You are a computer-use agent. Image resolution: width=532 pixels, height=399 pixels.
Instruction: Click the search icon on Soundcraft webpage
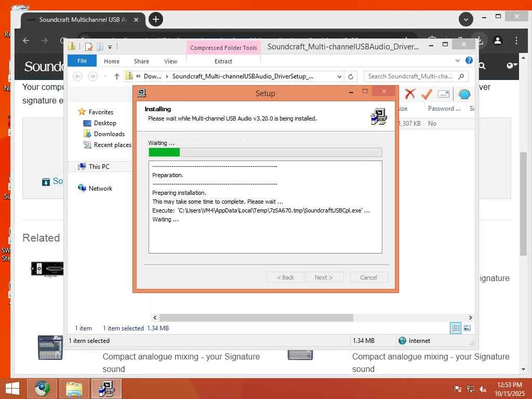pos(482,66)
